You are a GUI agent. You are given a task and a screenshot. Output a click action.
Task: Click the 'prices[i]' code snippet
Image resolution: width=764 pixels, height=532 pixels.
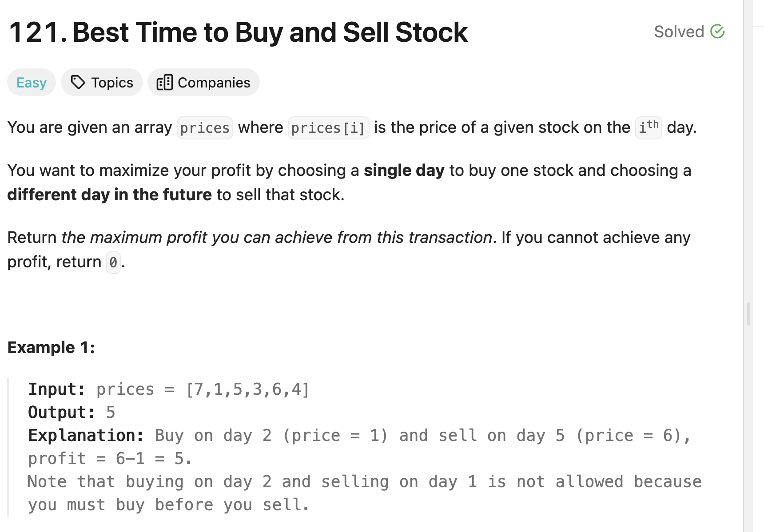(x=328, y=128)
